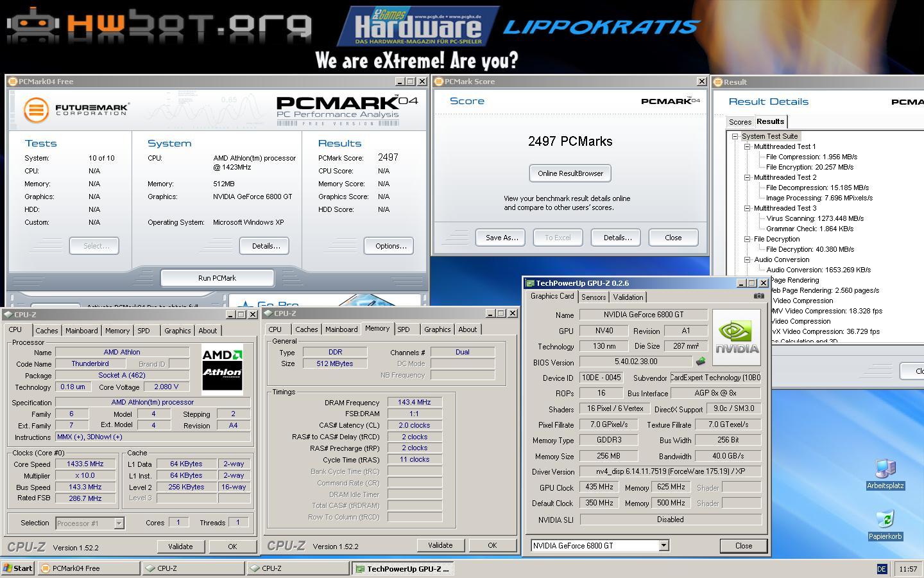Collapse Multithreaded Test 1 node
This screenshot has width=924, height=578.
click(748, 146)
